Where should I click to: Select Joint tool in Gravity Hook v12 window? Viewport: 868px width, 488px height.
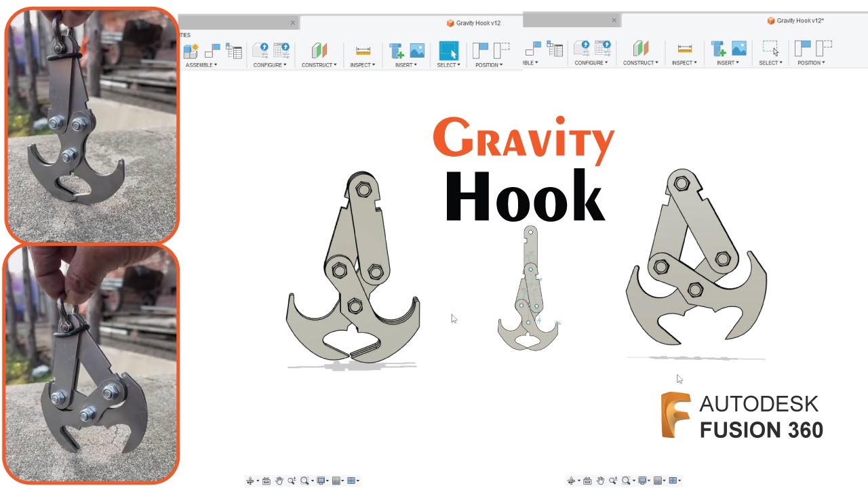212,51
